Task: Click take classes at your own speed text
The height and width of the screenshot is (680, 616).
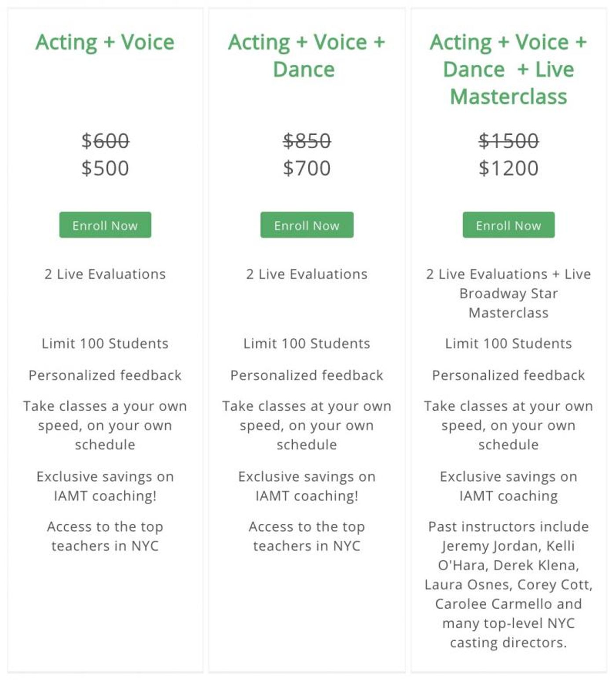Action: pyautogui.click(x=307, y=425)
